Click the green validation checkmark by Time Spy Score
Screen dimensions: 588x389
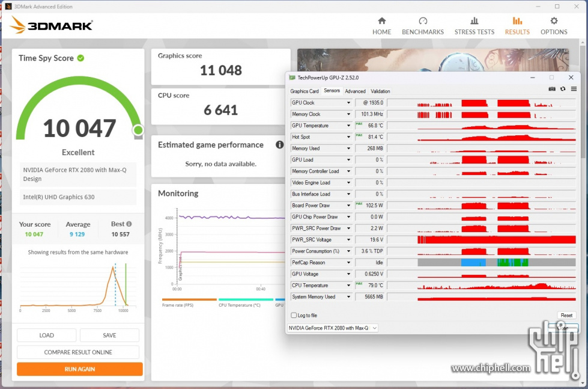(x=80, y=58)
